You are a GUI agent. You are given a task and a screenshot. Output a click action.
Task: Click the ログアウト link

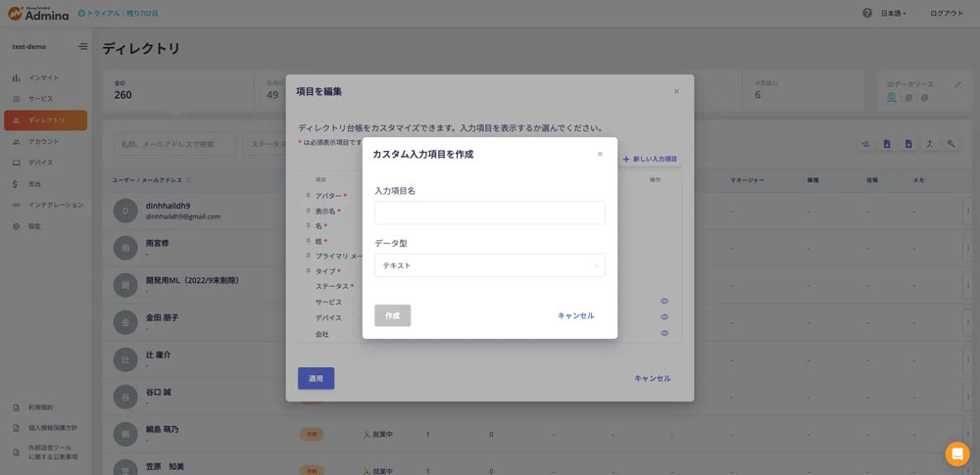tap(947, 13)
